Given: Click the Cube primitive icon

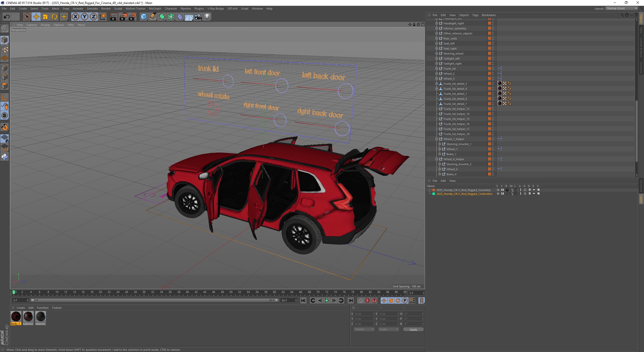Looking at the screenshot, I should 144,17.
